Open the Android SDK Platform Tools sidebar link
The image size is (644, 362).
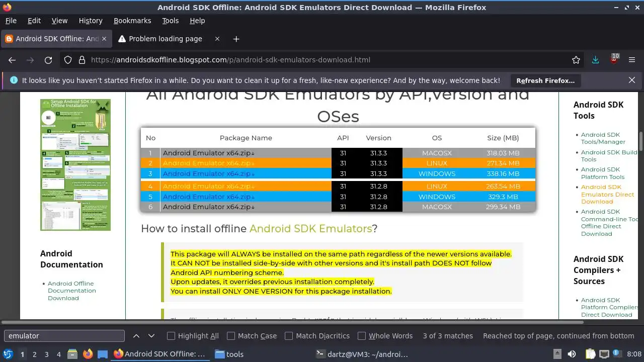pos(603,173)
